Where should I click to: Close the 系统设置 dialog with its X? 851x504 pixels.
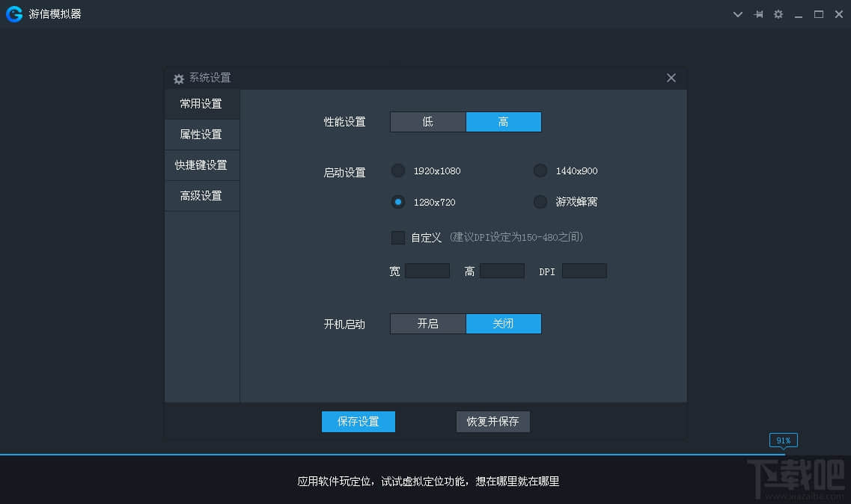click(x=671, y=77)
